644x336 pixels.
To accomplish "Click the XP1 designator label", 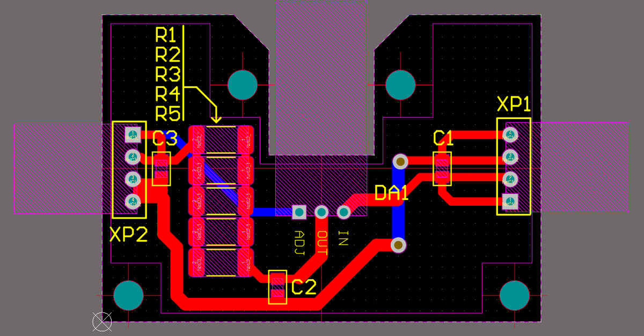I will click(514, 104).
